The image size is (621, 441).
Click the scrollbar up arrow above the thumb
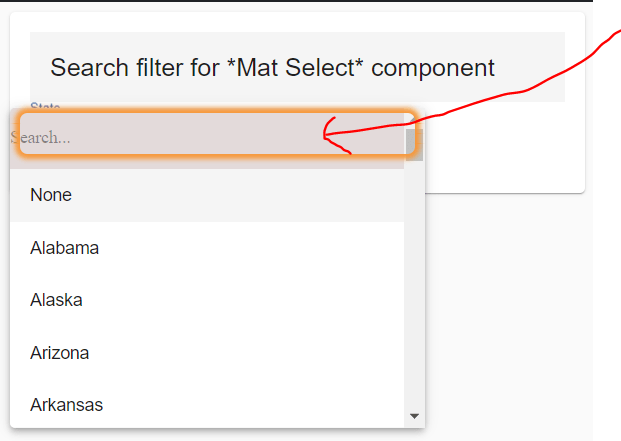coord(414,121)
